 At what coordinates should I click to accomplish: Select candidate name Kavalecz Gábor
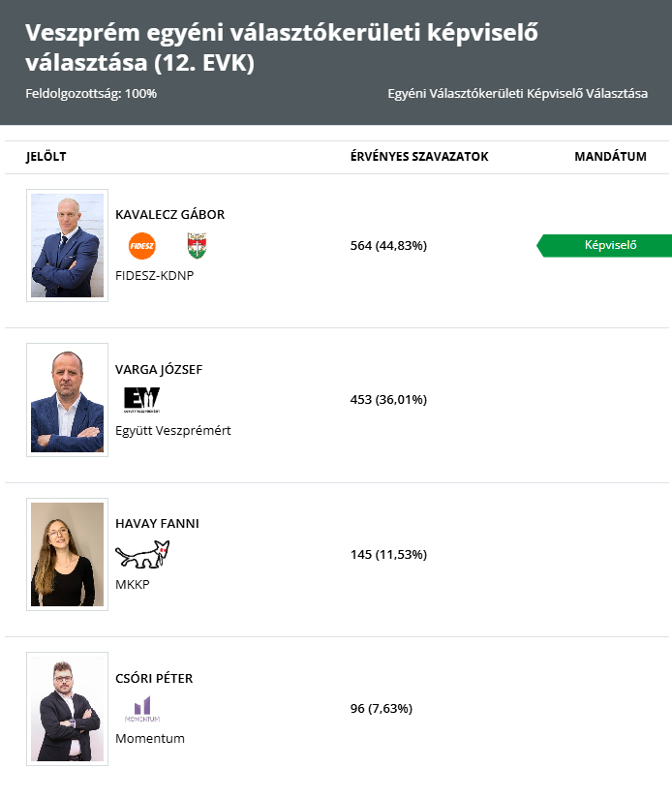[x=169, y=214]
